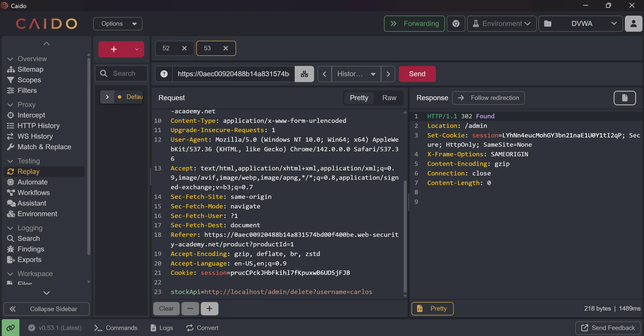Open Match & Replace in sidebar
This screenshot has height=336, width=644.
(44, 147)
